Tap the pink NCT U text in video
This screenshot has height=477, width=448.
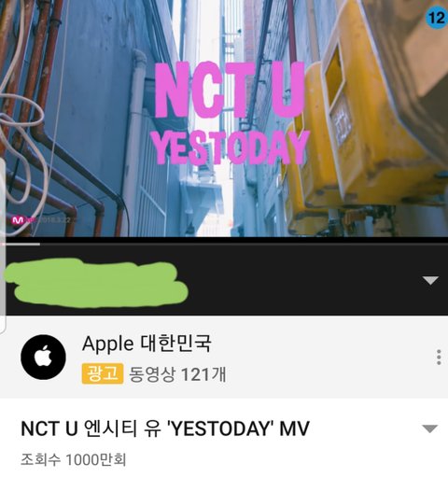230,90
